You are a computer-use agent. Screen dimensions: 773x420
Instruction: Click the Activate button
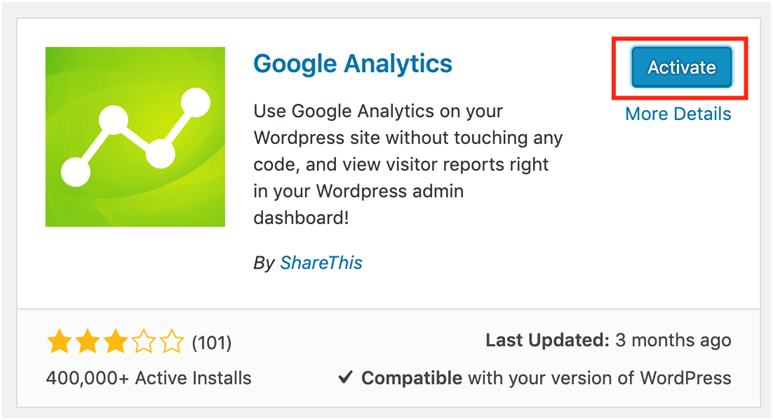681,68
